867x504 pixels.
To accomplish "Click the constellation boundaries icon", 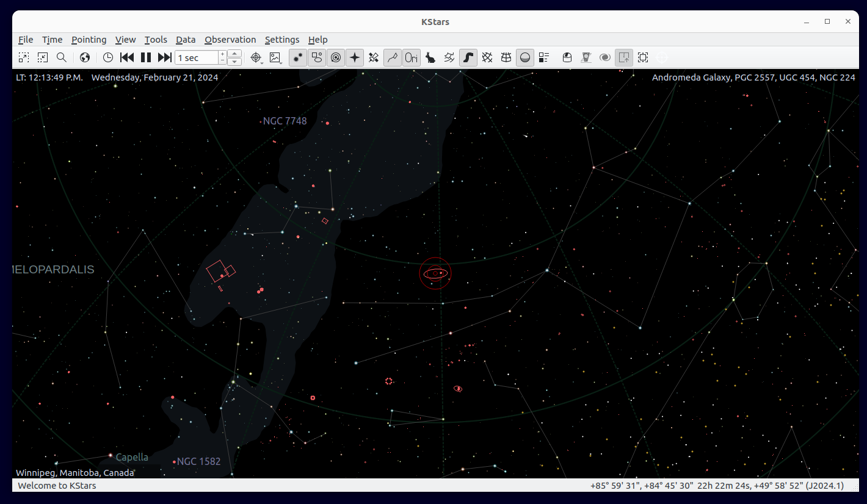I will [x=449, y=57].
